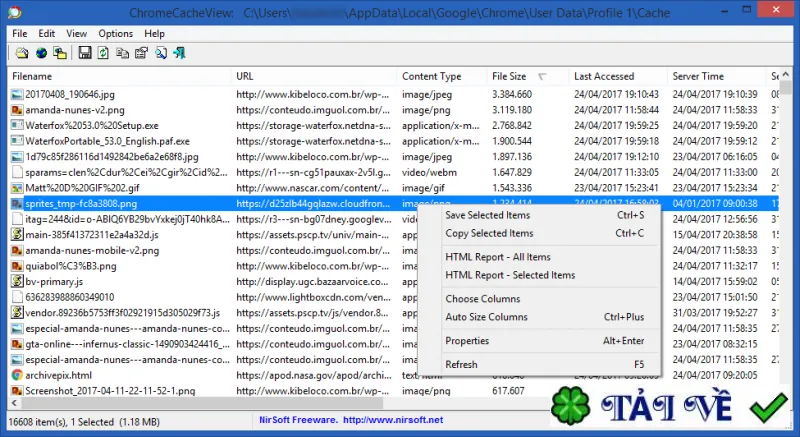Screen dimensions: 800x437
Task: Open the File menu
Action: 20,34
